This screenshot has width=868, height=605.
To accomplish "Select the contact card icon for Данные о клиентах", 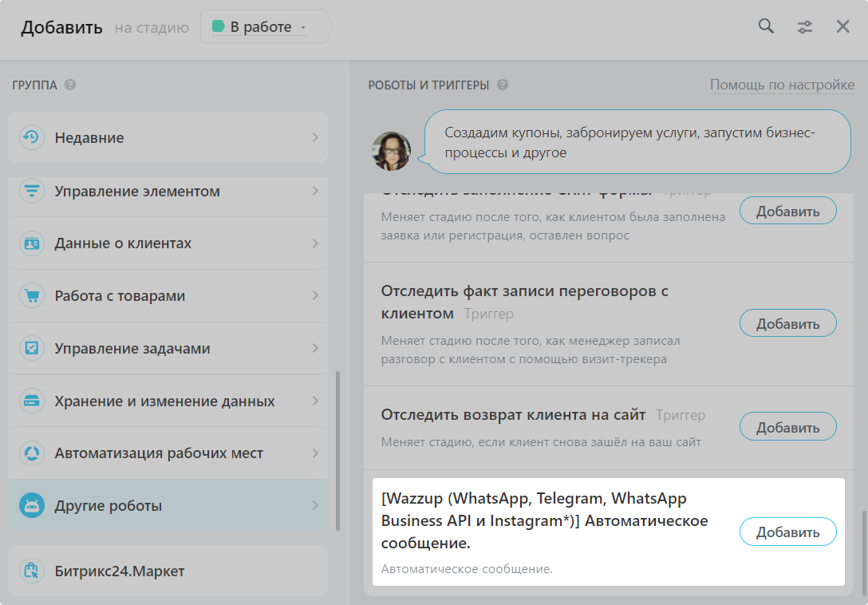I will coord(32,243).
